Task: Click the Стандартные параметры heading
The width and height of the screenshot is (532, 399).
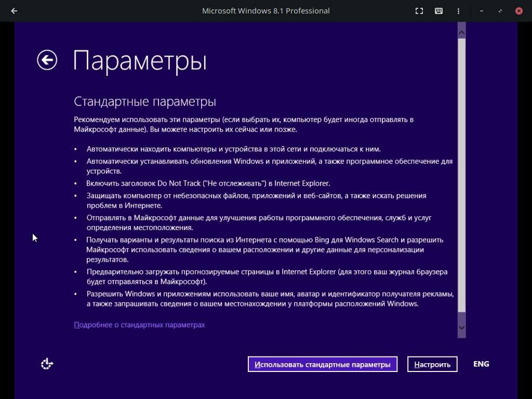Action: (145, 101)
